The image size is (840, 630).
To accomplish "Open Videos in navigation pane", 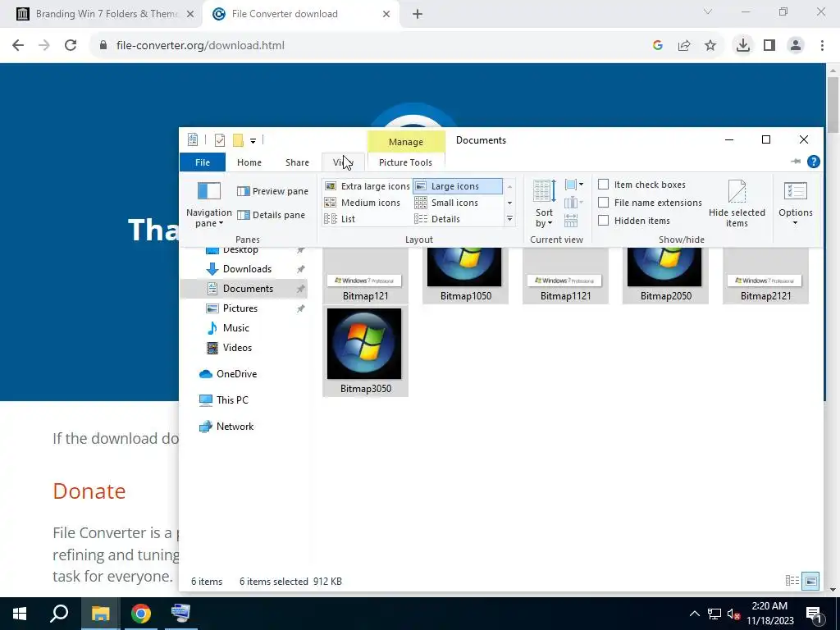I will 237,348.
